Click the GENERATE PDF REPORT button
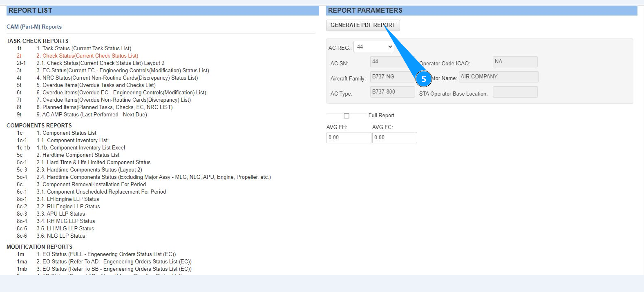This screenshot has width=644, height=292. [x=363, y=25]
